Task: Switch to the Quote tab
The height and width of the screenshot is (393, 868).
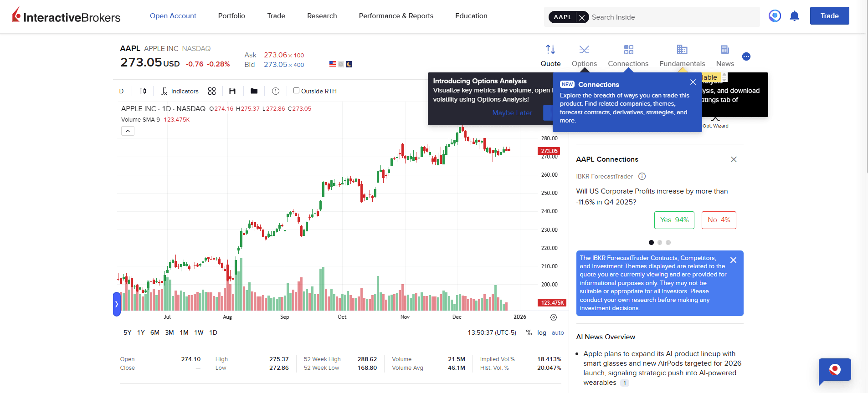Action: [550, 56]
